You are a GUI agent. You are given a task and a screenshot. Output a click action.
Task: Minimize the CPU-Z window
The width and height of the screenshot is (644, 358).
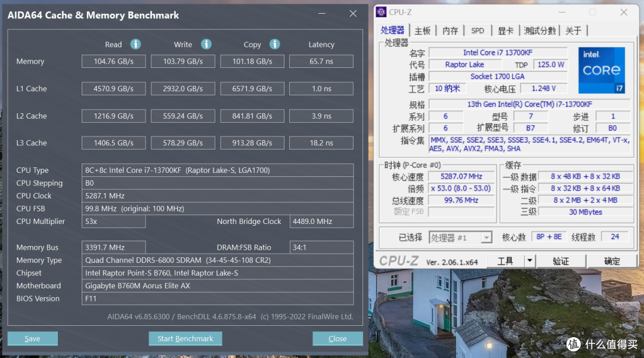pos(562,13)
